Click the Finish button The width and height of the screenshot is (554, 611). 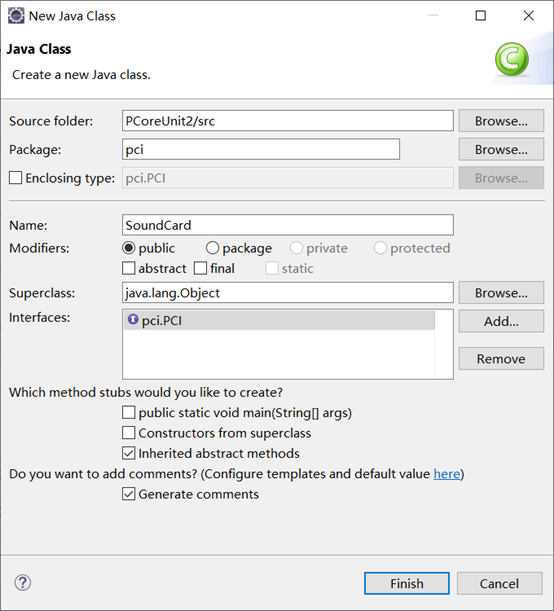pos(407,583)
